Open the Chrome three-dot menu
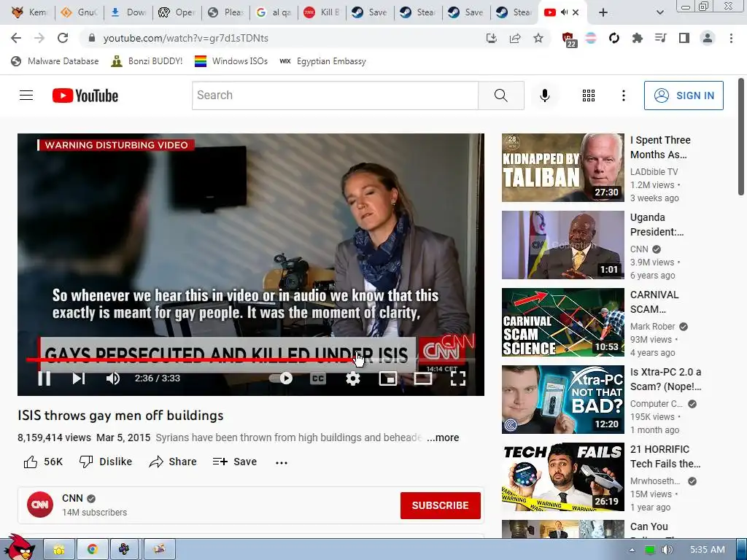The width and height of the screenshot is (747, 560). (x=731, y=38)
